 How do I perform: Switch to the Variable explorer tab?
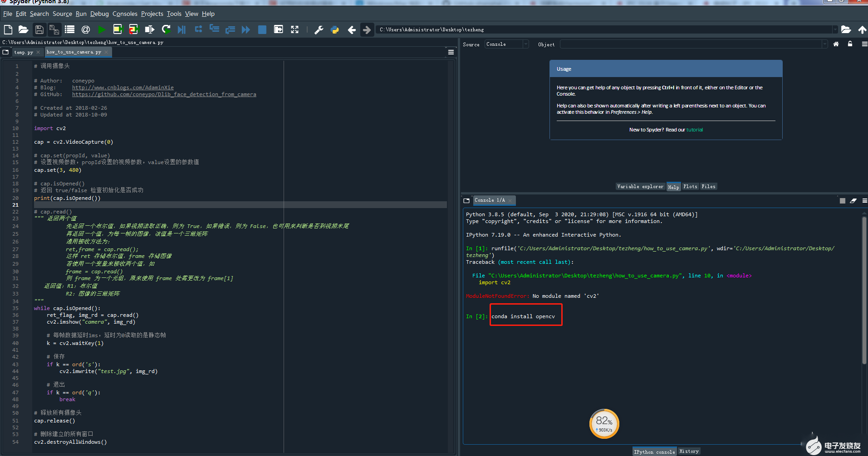pos(640,187)
